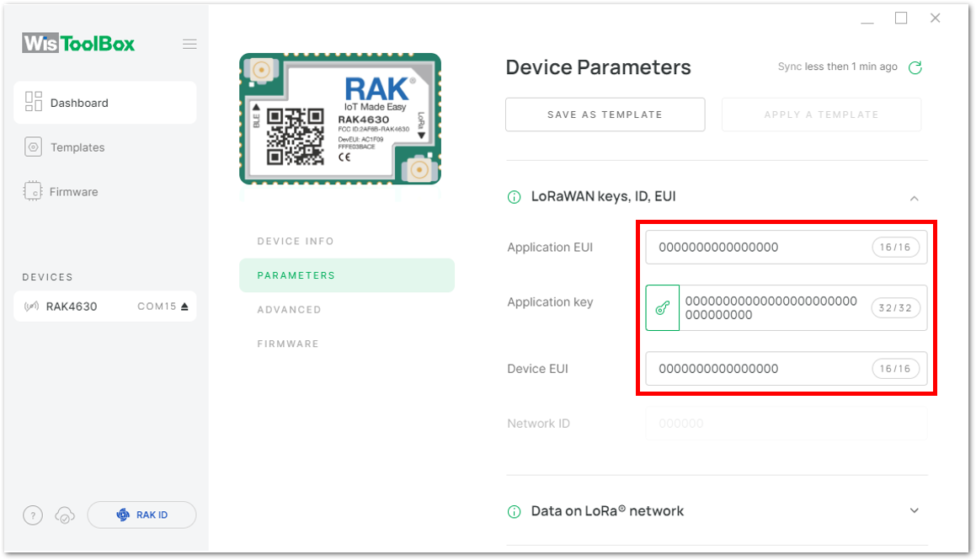Click the key icon in Application key field
This screenshot has width=976, height=560.
662,308
